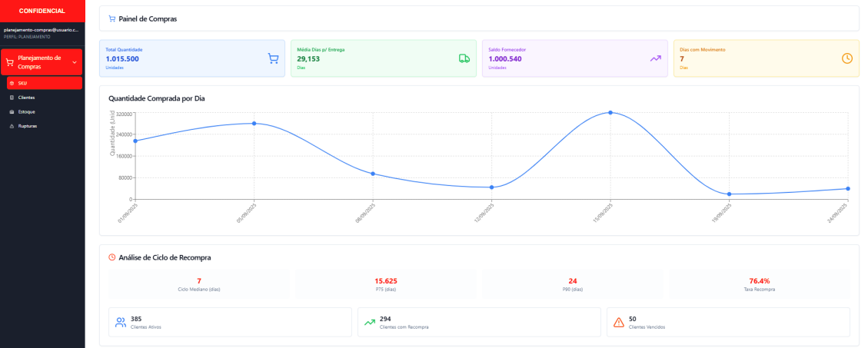This screenshot has width=868, height=348.
Task: Click the Ciclo Mediano (dias) metric tile
Action: 198,284
